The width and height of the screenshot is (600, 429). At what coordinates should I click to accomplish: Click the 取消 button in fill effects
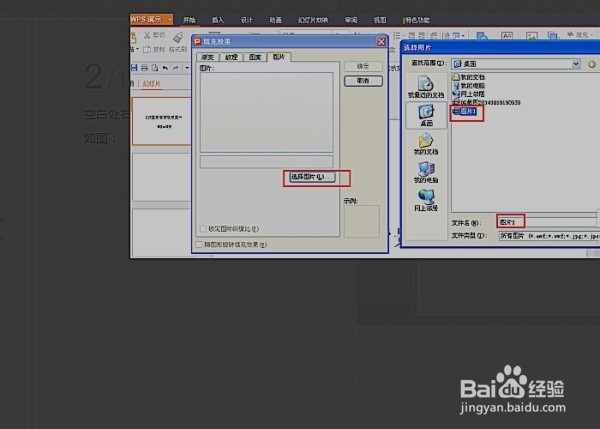(x=363, y=81)
